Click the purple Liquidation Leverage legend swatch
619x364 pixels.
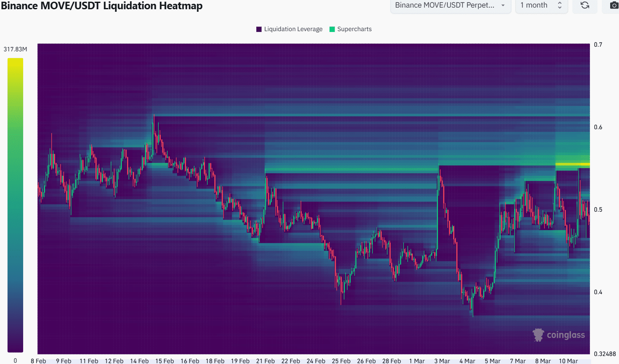click(x=259, y=29)
